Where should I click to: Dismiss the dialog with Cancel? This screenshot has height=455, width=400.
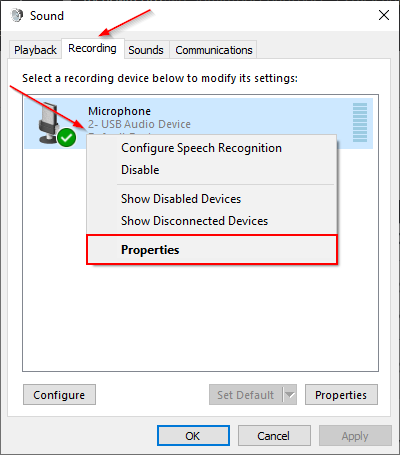pyautogui.click(x=274, y=436)
